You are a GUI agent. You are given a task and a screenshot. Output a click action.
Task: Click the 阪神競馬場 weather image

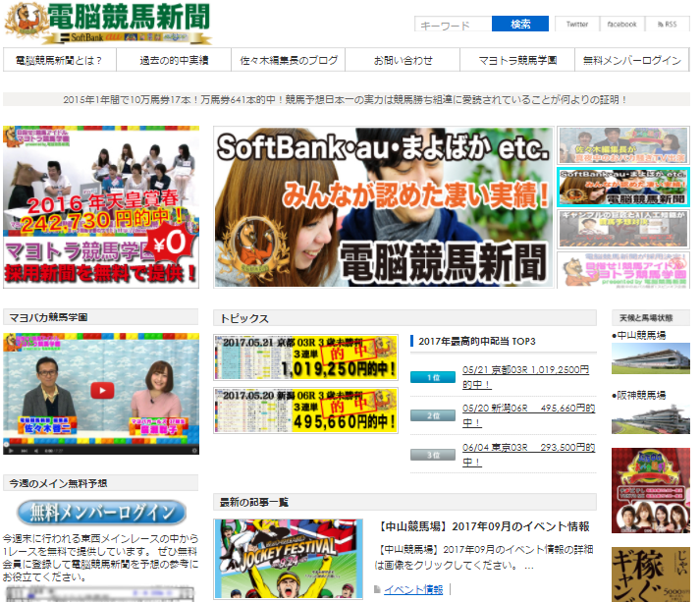(651, 418)
